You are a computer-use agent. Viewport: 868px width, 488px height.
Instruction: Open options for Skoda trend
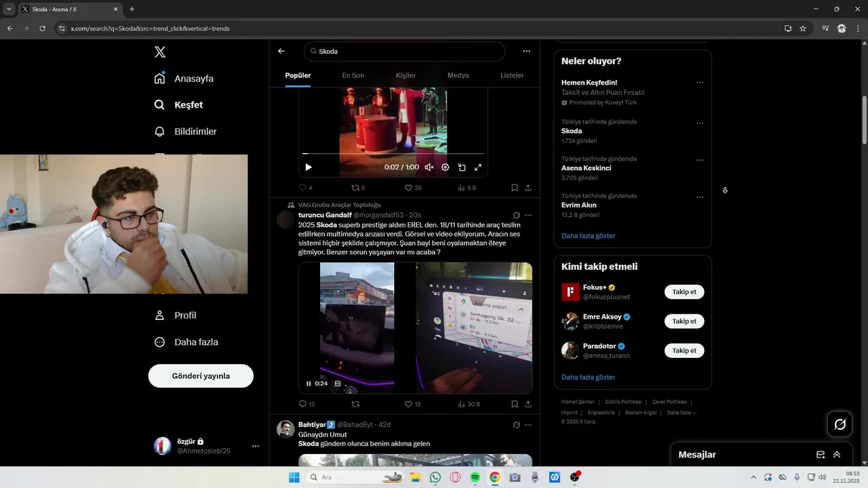(700, 123)
